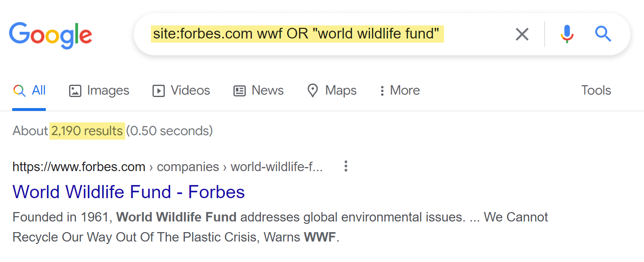Clear the search query with the X icon

pyautogui.click(x=522, y=34)
